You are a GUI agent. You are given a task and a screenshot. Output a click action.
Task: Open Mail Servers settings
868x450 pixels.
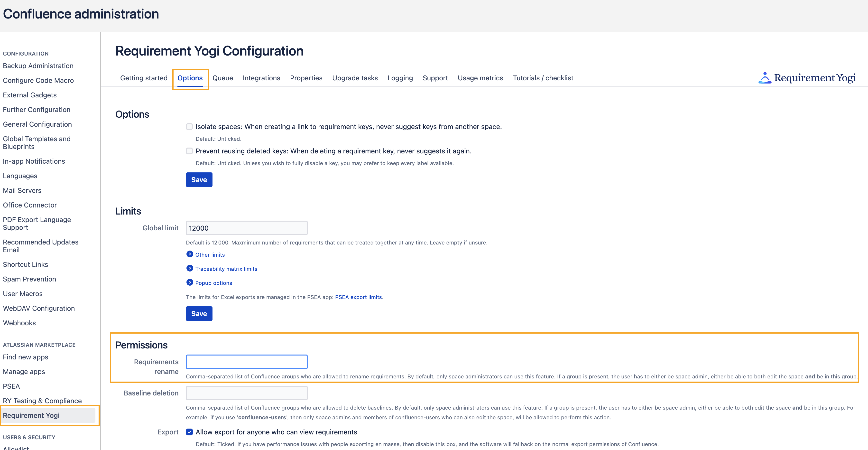pos(22,190)
